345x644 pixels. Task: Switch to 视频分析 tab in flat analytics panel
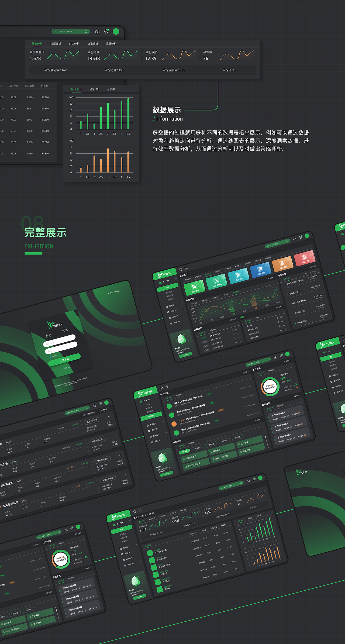(x=56, y=44)
